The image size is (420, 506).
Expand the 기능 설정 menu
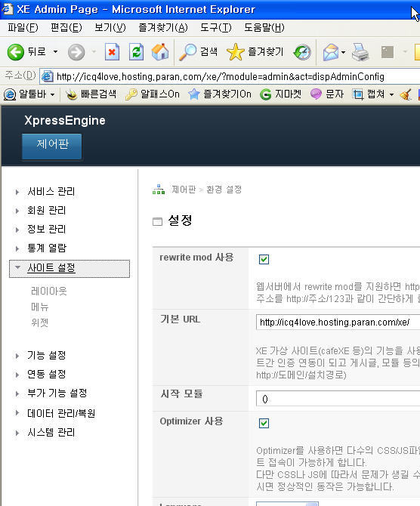click(x=47, y=355)
